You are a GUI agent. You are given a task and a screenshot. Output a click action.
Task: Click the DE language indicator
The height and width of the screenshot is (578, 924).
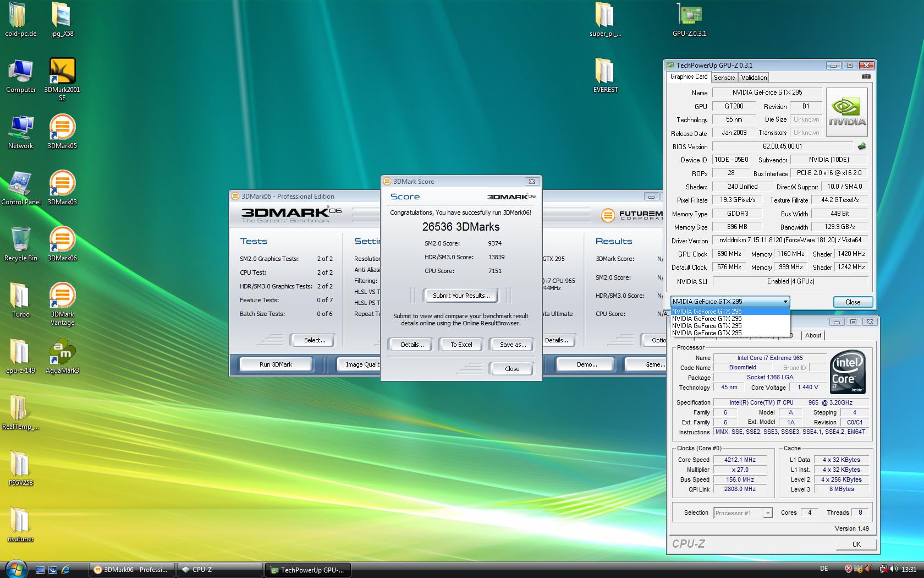click(x=824, y=569)
